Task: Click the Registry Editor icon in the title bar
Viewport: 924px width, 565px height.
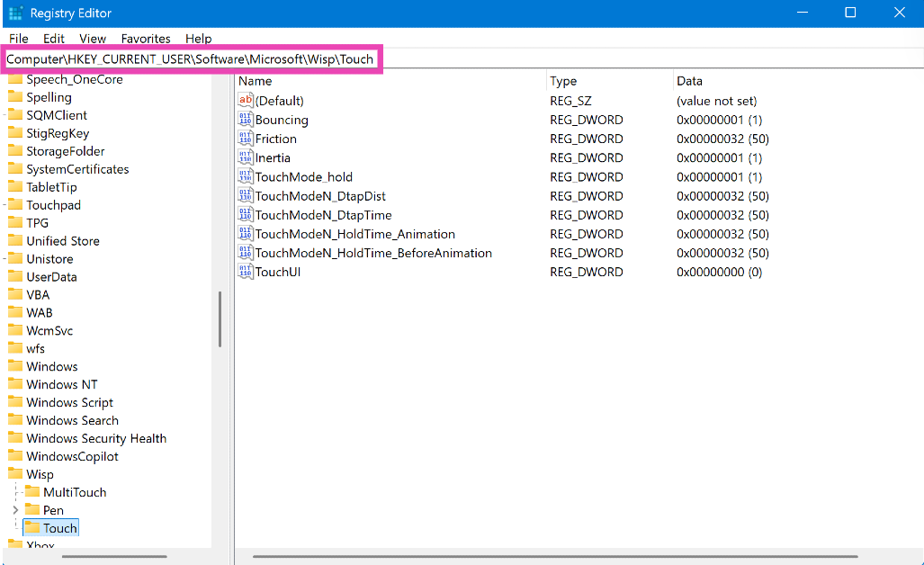Action: [x=14, y=13]
